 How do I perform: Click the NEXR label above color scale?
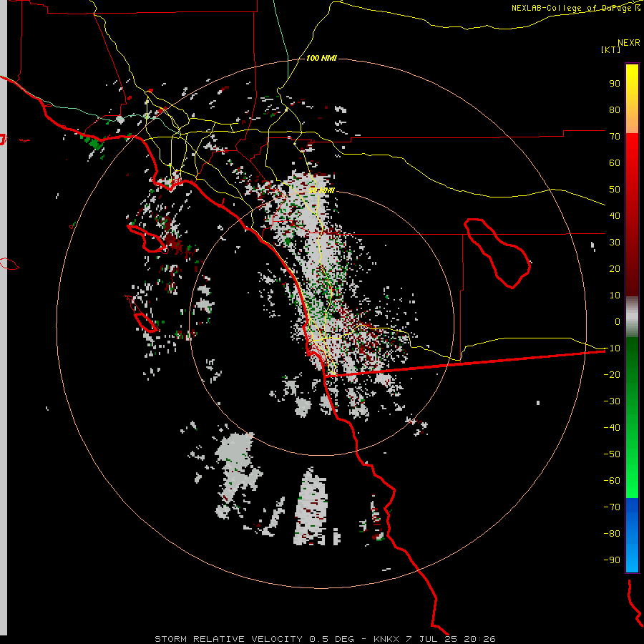point(629,42)
